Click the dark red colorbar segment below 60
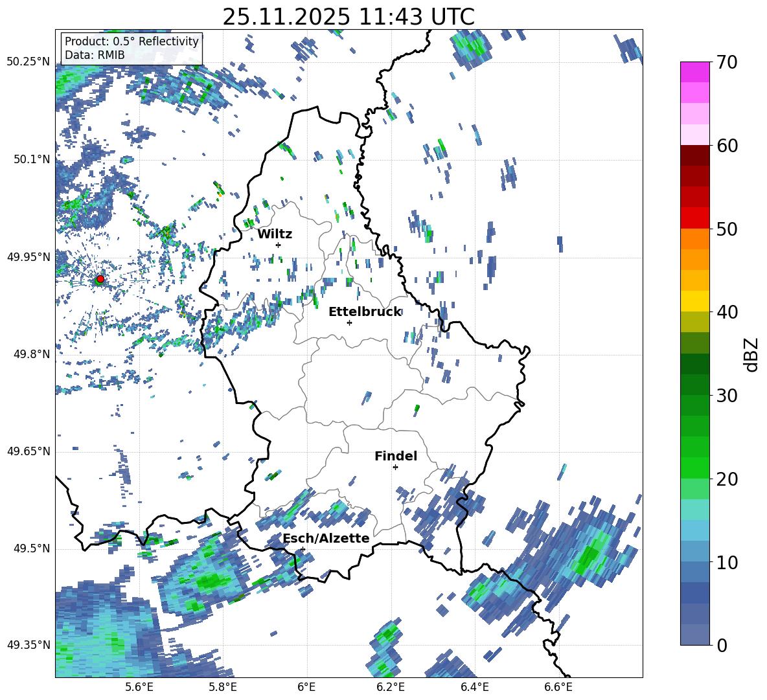 694,155
